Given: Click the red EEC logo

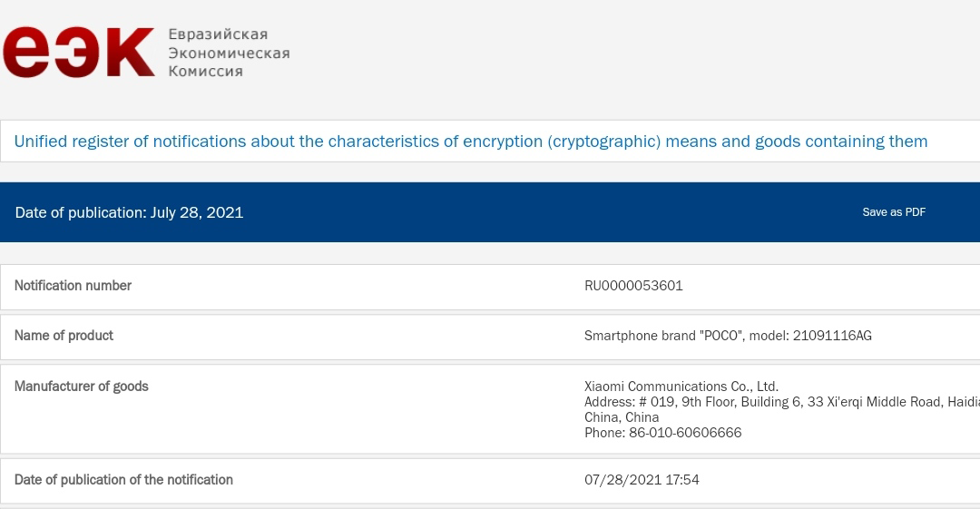Looking at the screenshot, I should click(x=79, y=52).
